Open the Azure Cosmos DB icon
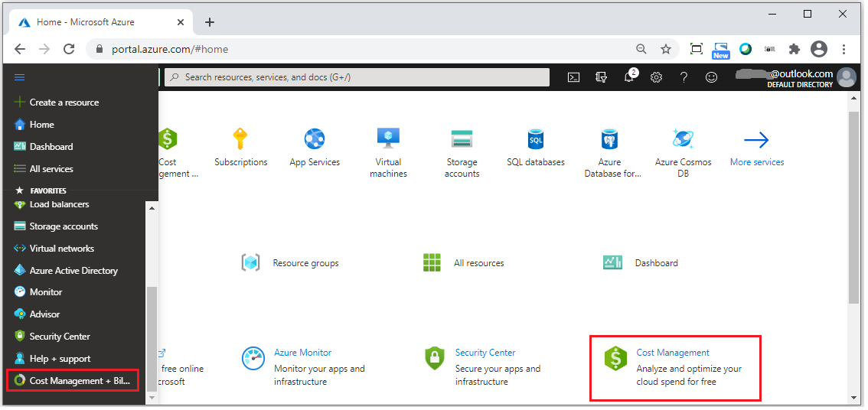 coord(683,138)
